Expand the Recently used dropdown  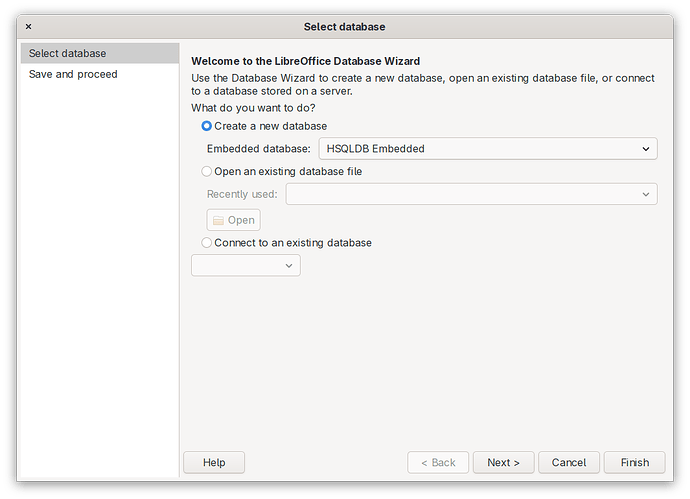[471, 194]
